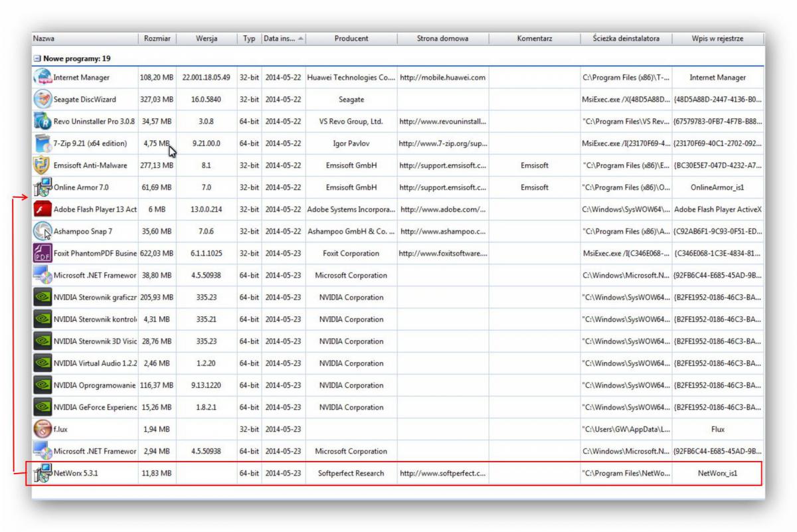Click NVIDIA Sterownik 3D Vision icon
The width and height of the screenshot is (797, 532).
coord(43,341)
